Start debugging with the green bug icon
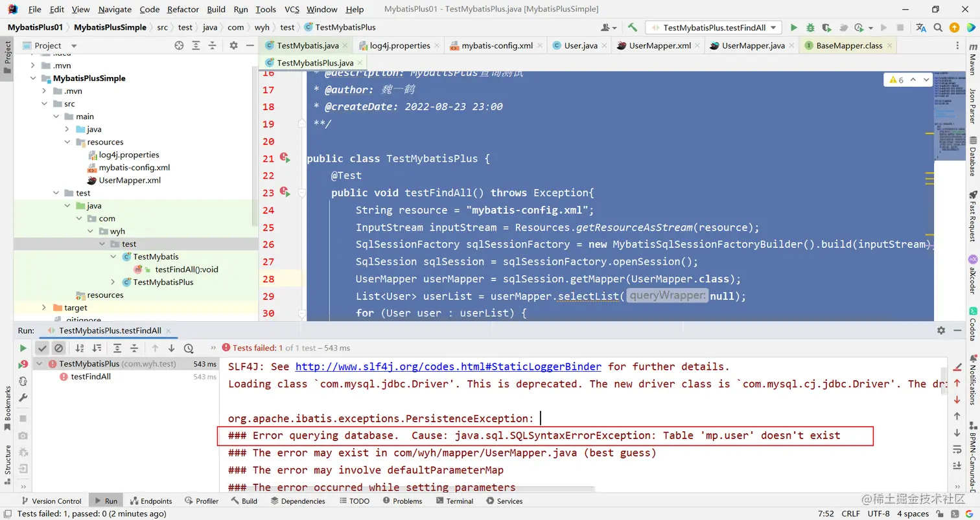The height and width of the screenshot is (520, 980). [810, 28]
